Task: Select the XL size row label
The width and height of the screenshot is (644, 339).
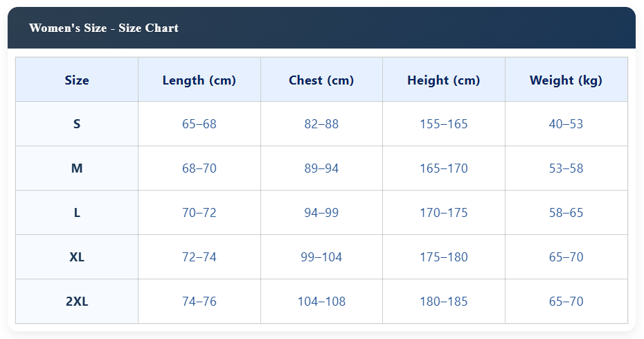Action: [x=77, y=257]
